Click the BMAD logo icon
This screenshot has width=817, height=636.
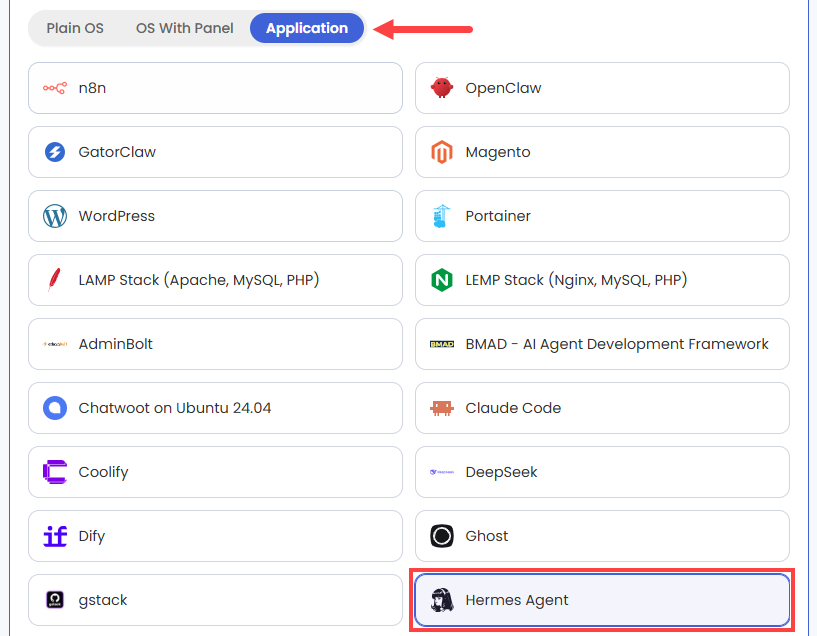[x=442, y=344]
